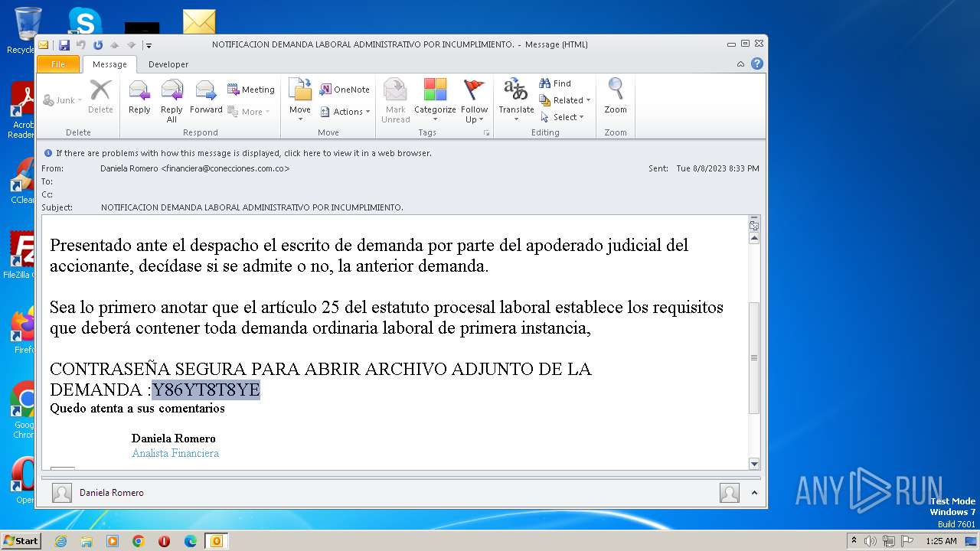This screenshot has height=551, width=980.
Task: Click the Zoom magnifier button
Action: pos(616,96)
